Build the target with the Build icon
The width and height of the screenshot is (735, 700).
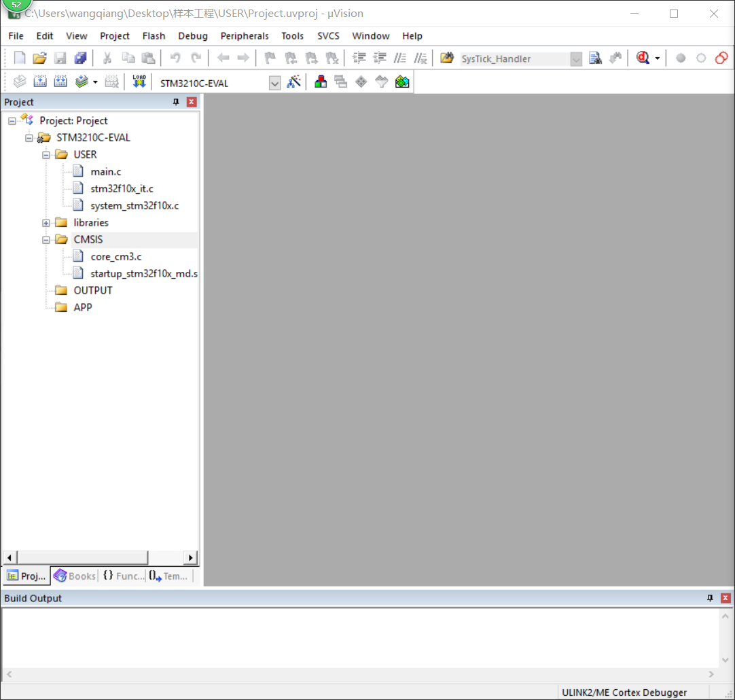click(40, 82)
